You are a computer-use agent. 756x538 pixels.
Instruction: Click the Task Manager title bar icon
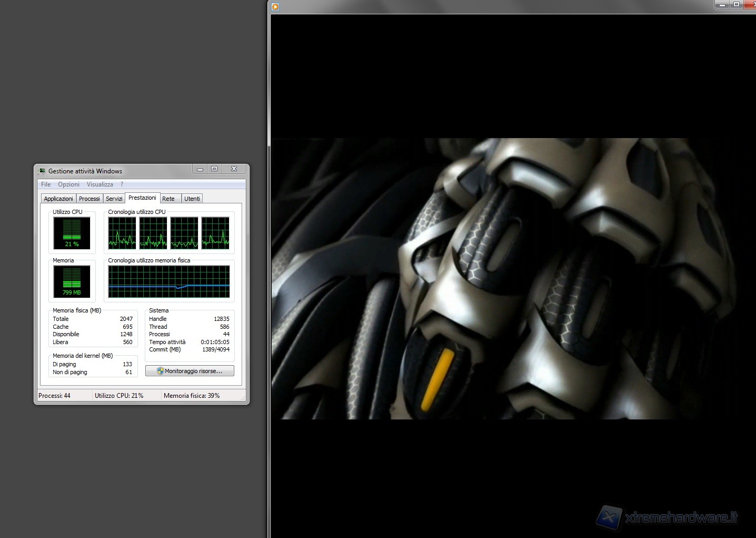click(42, 171)
